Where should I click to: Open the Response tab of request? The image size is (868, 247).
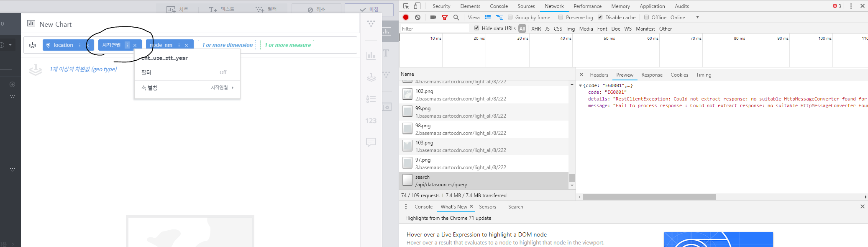tap(652, 75)
